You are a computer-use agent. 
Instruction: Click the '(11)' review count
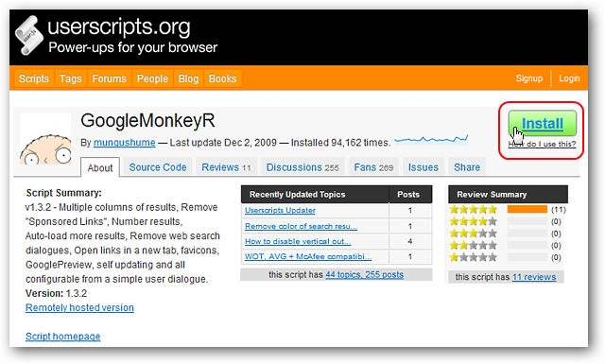point(559,210)
